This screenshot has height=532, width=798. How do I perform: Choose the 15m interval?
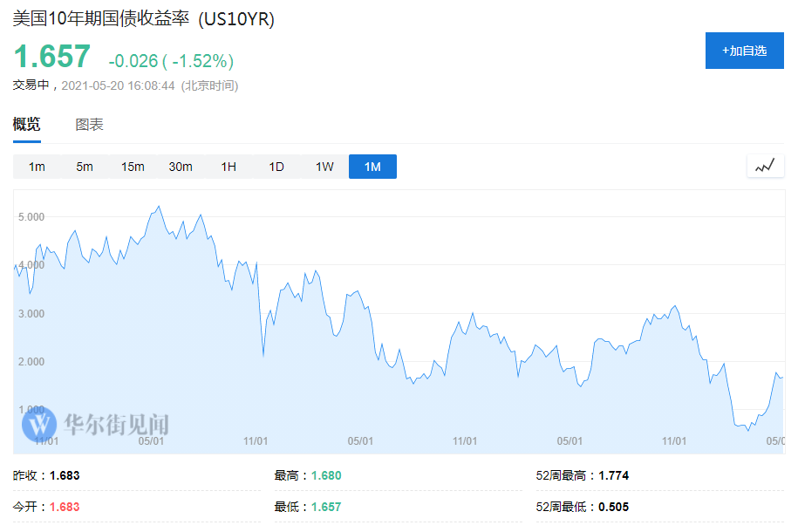(x=133, y=167)
